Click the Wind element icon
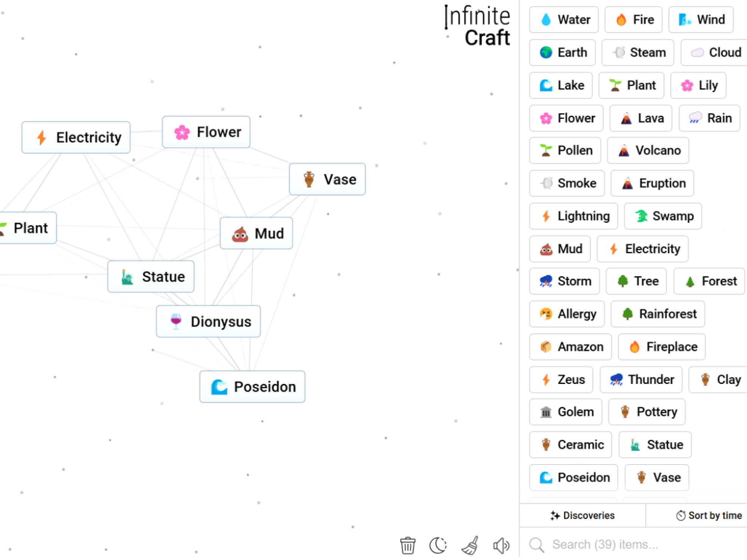This screenshot has width=747, height=560. tap(684, 19)
